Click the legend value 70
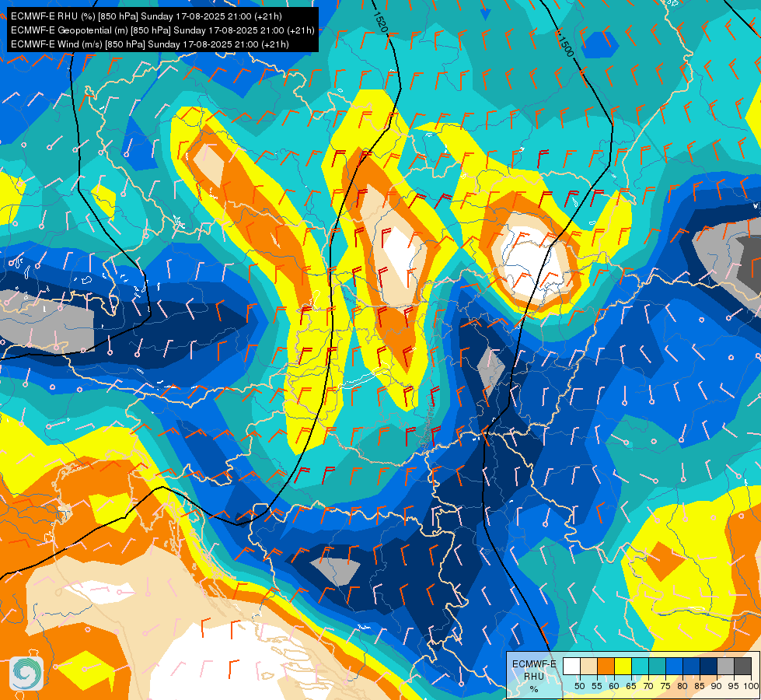The width and height of the screenshot is (761, 700). (648, 686)
